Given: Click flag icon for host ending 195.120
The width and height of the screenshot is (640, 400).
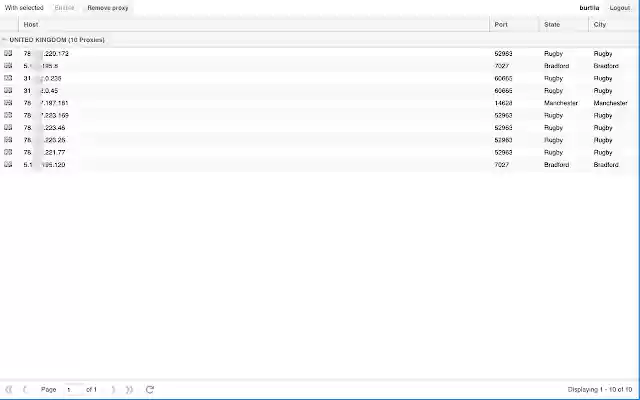Looking at the screenshot, I should [8, 164].
